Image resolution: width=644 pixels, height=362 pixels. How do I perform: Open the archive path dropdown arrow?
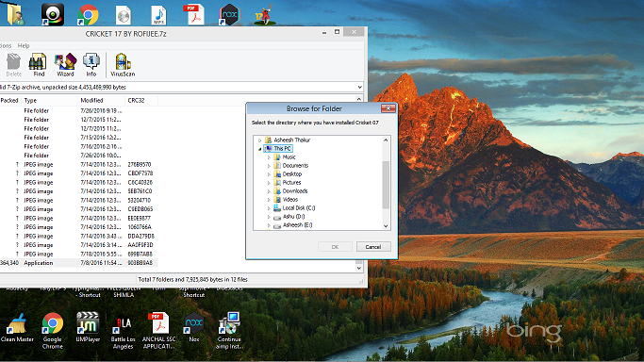[x=360, y=87]
